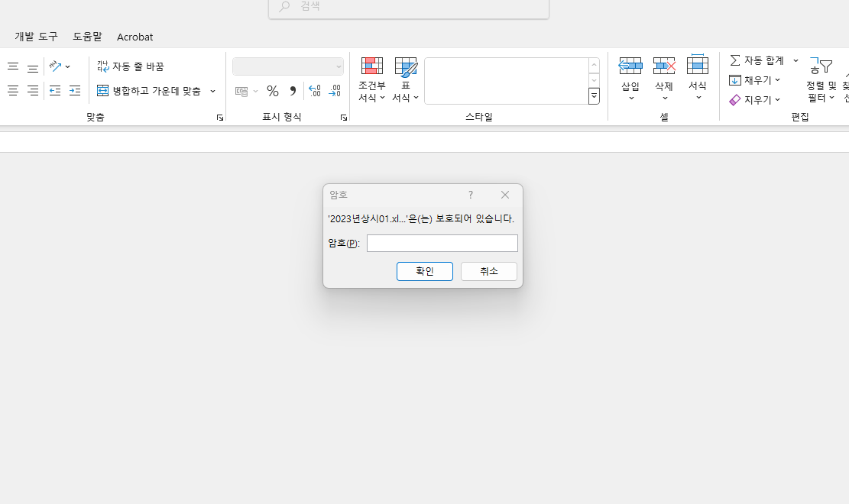849x504 pixels.
Task: Click the increase indent icon
Action: [x=75, y=91]
